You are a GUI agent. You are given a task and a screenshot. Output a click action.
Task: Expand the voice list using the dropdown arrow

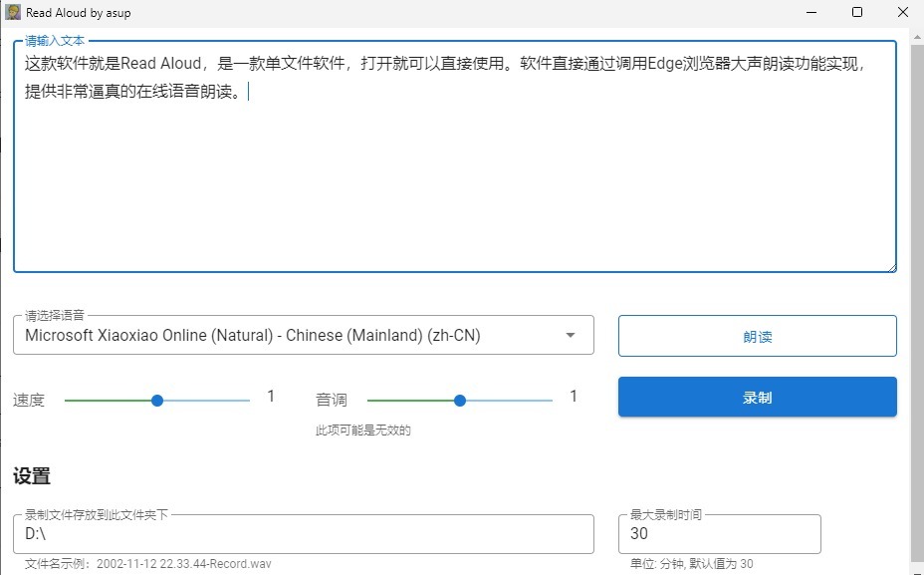coord(571,336)
